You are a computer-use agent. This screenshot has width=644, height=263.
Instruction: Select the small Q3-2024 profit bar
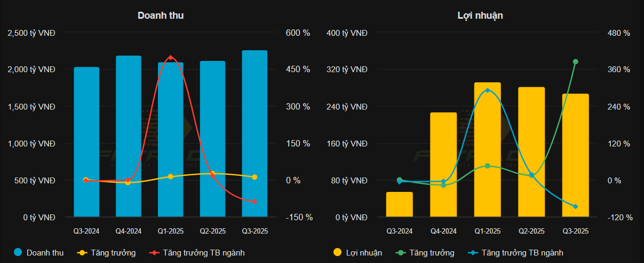(x=400, y=205)
